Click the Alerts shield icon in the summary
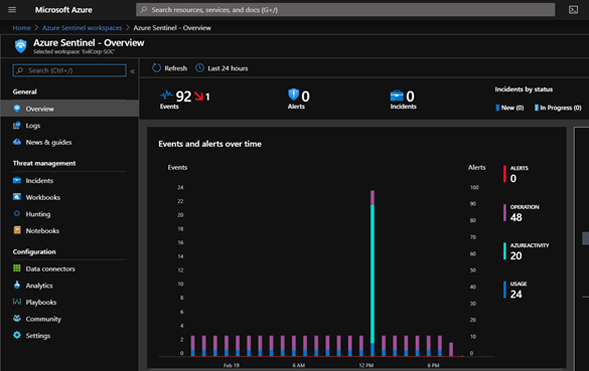The height and width of the screenshot is (371, 589). coord(293,94)
